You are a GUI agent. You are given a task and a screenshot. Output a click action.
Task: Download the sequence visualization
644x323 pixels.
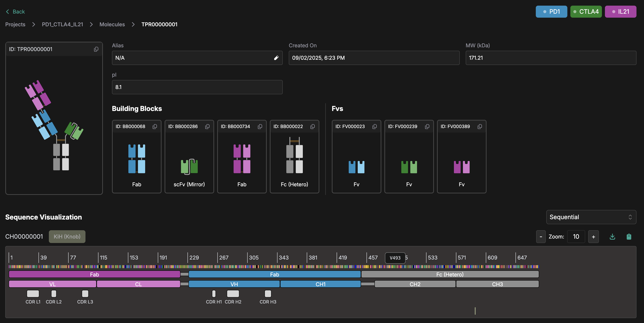click(x=612, y=237)
